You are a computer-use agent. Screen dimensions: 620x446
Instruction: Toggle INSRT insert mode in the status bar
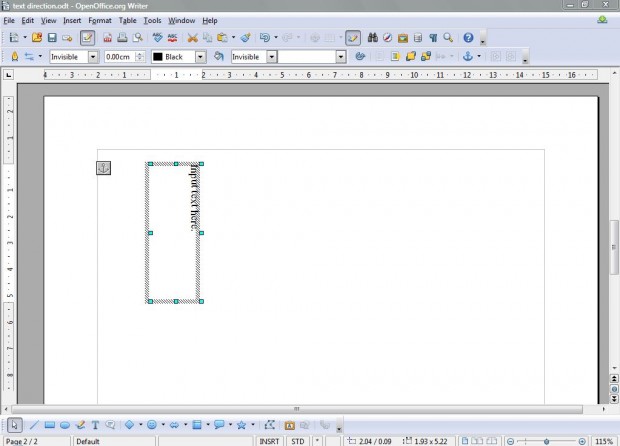pos(269,441)
